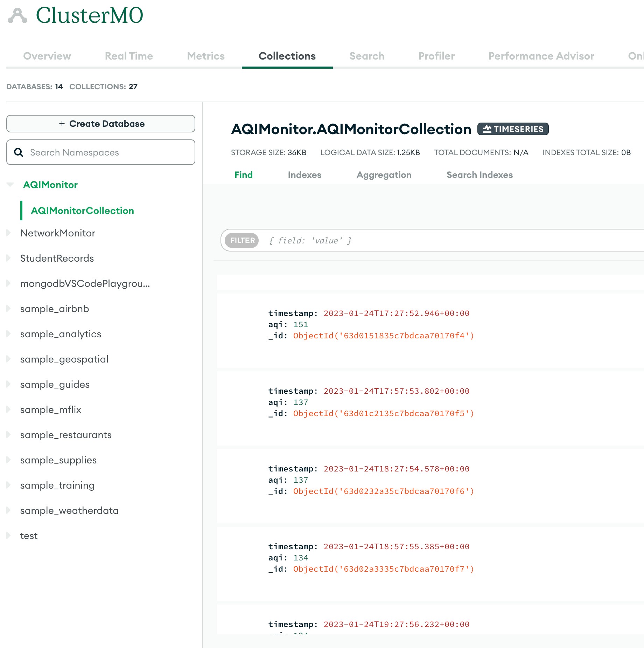Viewport: 644px width, 648px height.
Task: Select the AQIMonitorCollection collection
Action: click(82, 211)
